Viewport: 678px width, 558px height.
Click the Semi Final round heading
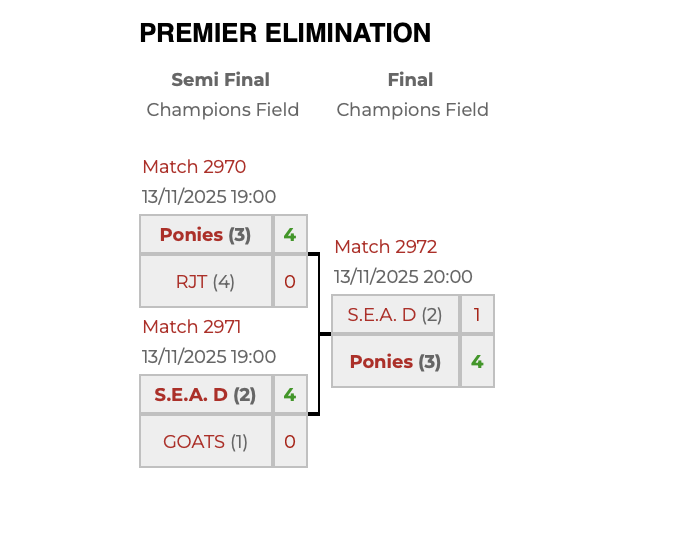pos(220,80)
